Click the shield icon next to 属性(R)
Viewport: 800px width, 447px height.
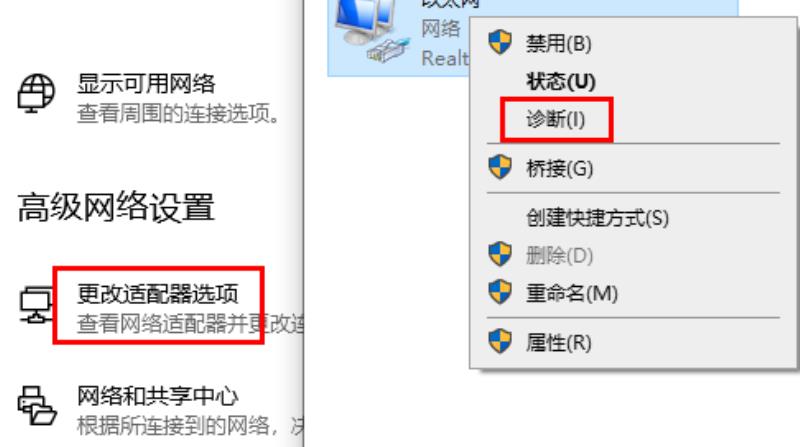click(x=499, y=342)
